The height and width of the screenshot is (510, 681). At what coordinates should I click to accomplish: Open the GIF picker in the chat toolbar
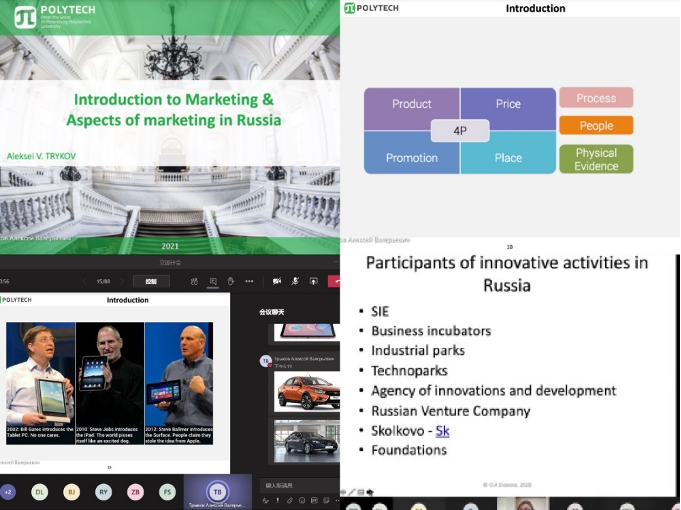pyautogui.click(x=314, y=501)
